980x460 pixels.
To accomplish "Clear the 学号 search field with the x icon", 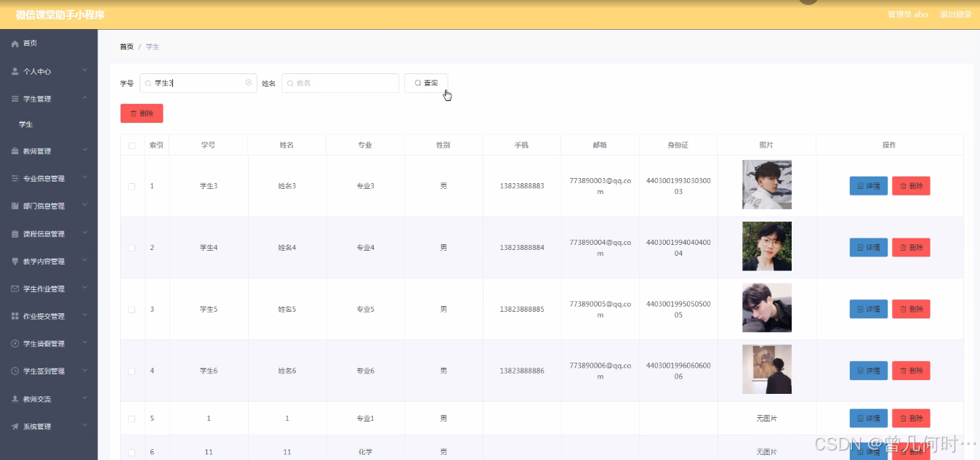I will coord(249,83).
